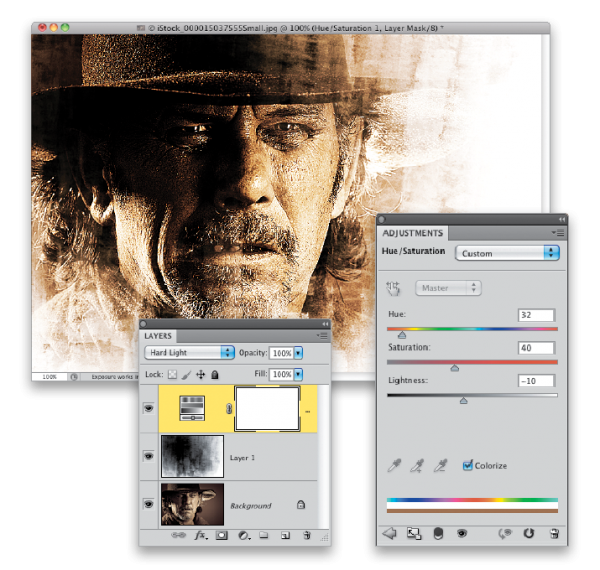Return to the adjustment list with the back arrow

[x=390, y=534]
